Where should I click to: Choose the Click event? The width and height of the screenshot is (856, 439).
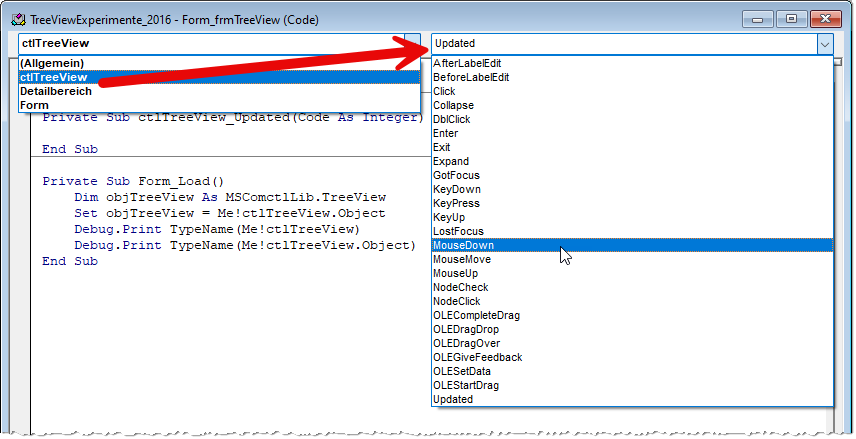point(632,91)
